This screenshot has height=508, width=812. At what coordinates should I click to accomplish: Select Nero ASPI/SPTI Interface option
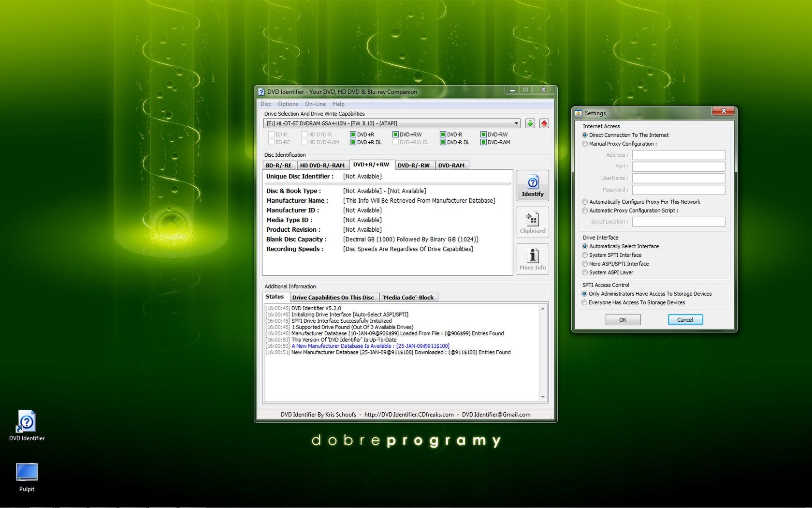pyautogui.click(x=585, y=264)
